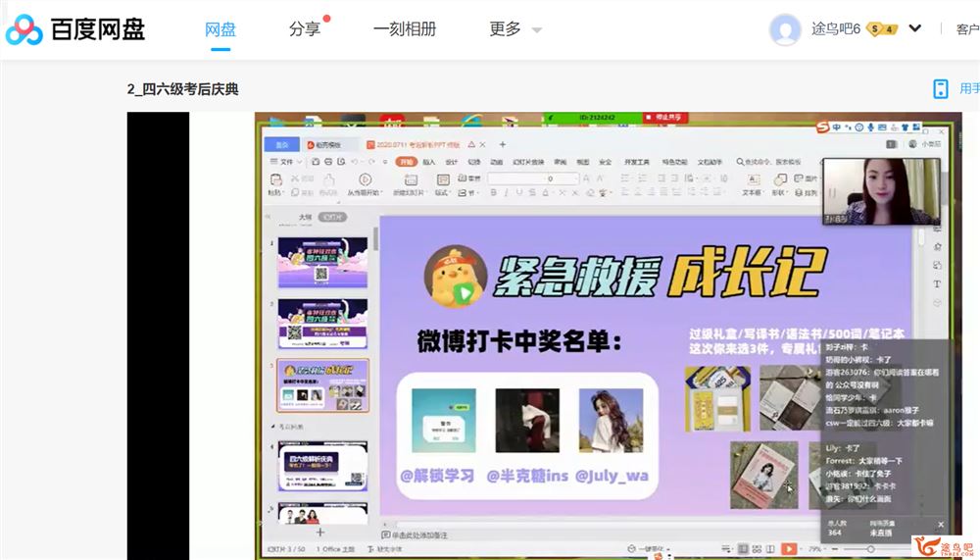Expand the account chevron beside 途鸟吧6

coord(915,28)
